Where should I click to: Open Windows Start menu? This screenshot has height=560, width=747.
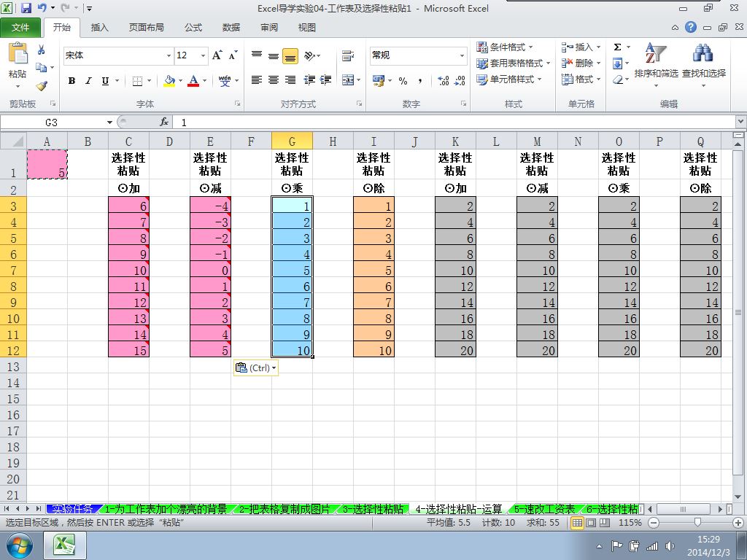coord(19,545)
